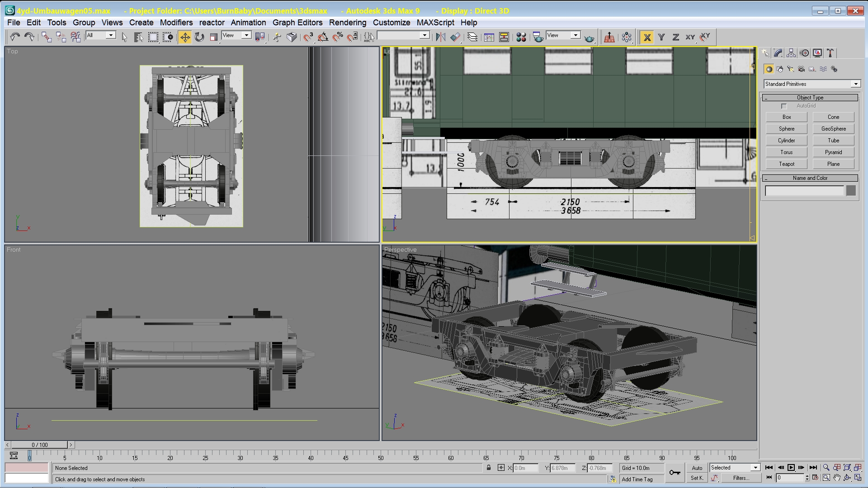Toggle Auto Key animation mode
This screenshot has width=868, height=488.
click(697, 468)
